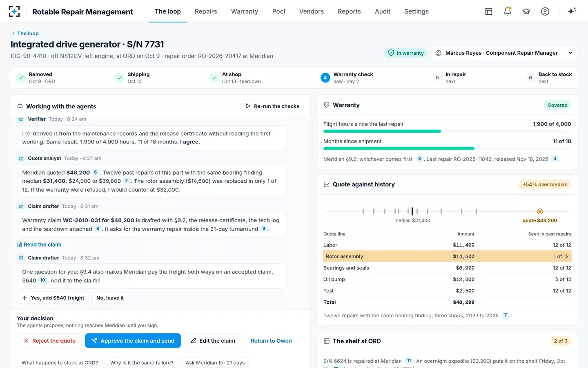Follow the Return to Owen link
Viewport: 588px width, 368px height.
pyautogui.click(x=271, y=341)
